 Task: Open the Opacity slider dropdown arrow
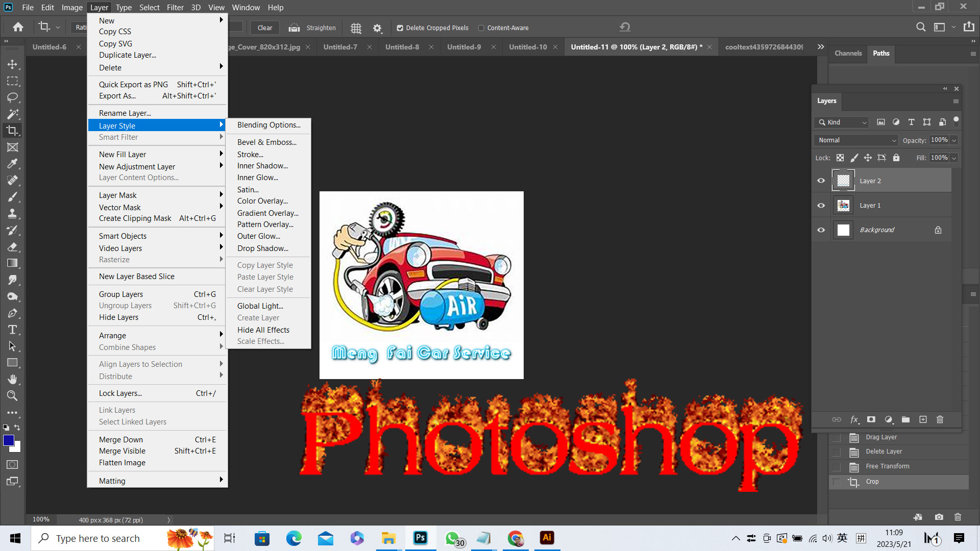coord(954,140)
